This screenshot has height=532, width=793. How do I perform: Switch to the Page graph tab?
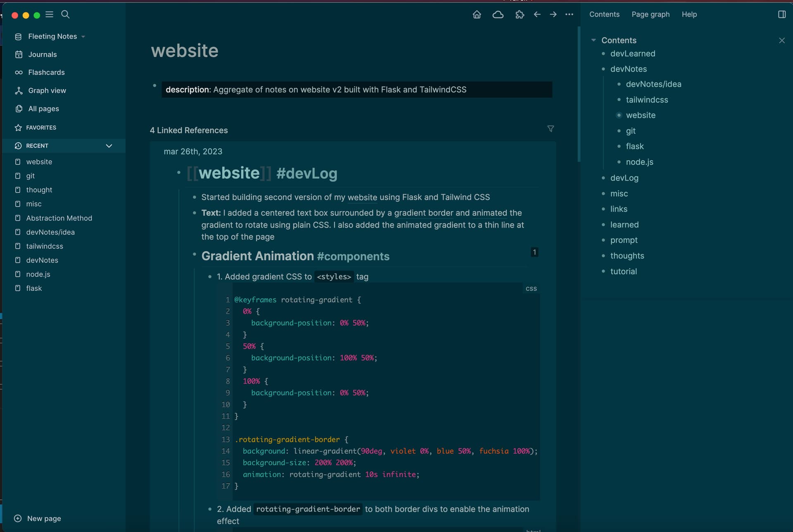point(650,14)
